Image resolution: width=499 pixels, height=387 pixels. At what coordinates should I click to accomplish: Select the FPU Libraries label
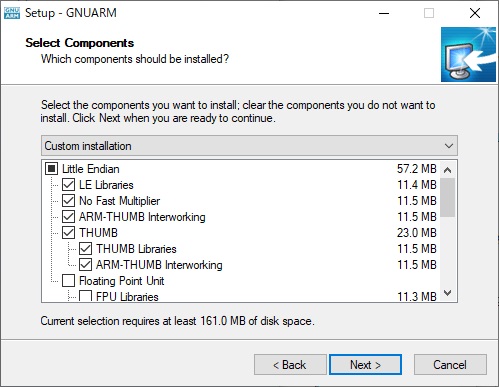127,297
